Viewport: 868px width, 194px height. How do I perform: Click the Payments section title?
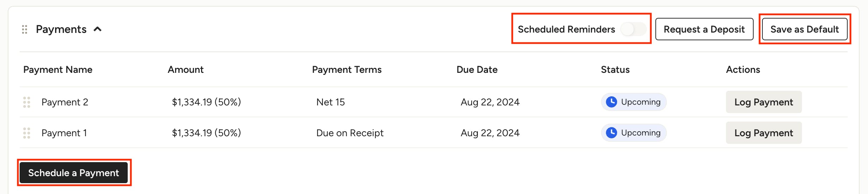pyautogui.click(x=61, y=29)
